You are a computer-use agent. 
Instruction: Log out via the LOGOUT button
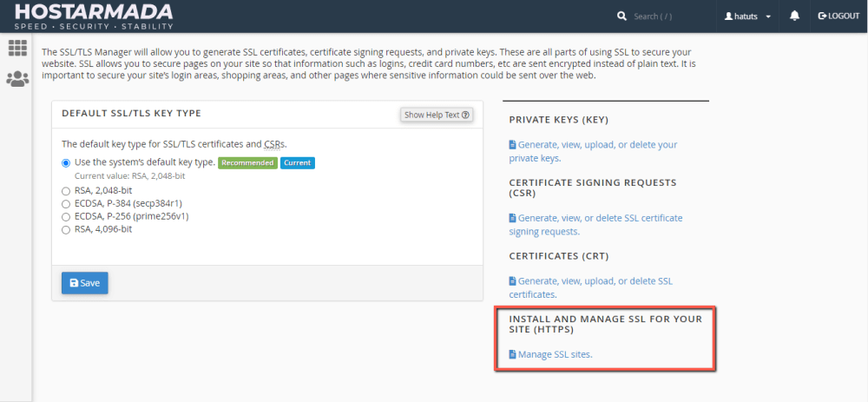click(838, 16)
